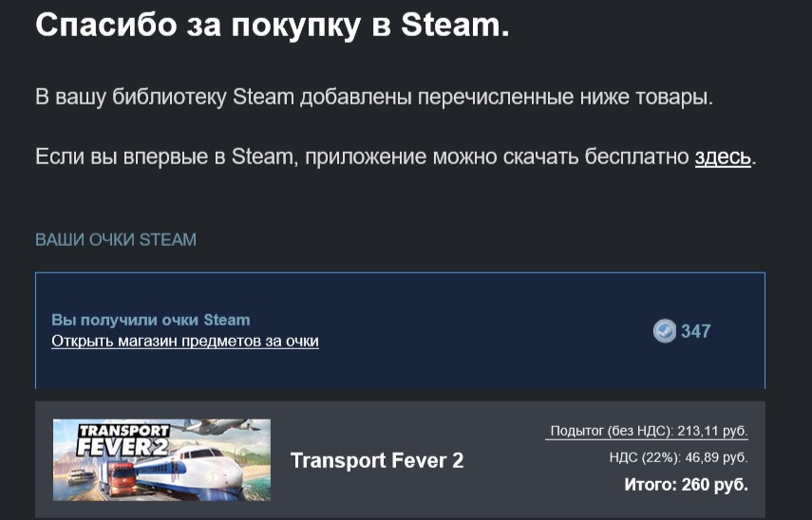Select the Transport Fever 2 game title
812x520 pixels.
[x=377, y=460]
